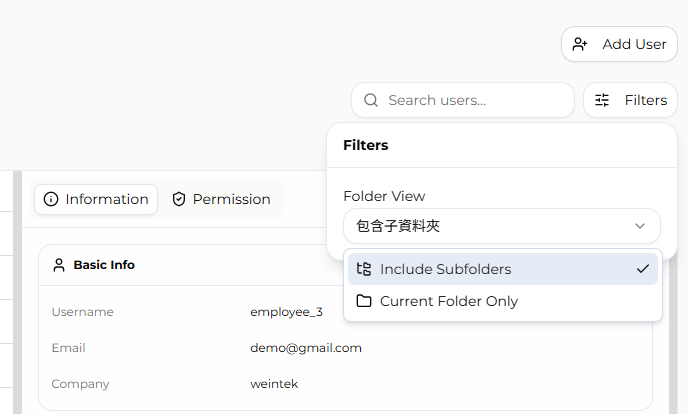This screenshot has width=688, height=414.
Task: Click the search magnifier icon
Action: click(371, 100)
